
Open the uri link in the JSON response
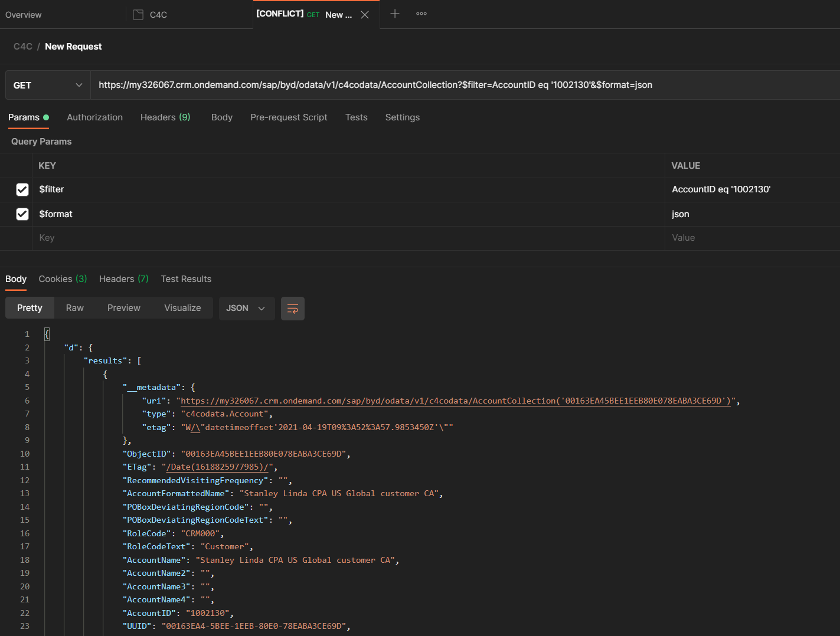pos(455,401)
